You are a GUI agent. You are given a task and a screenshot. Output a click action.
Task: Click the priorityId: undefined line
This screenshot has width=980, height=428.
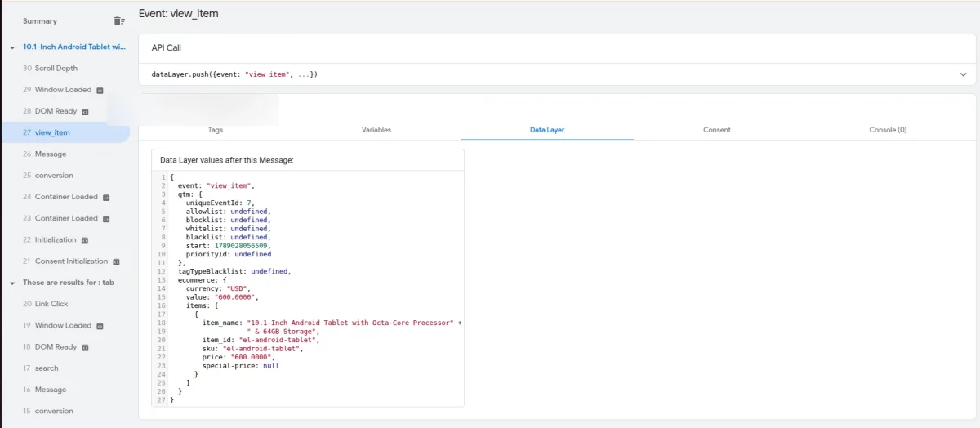[x=229, y=254]
